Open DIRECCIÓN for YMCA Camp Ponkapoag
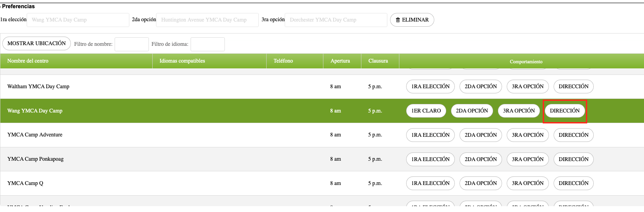The image size is (644, 212). click(x=574, y=159)
